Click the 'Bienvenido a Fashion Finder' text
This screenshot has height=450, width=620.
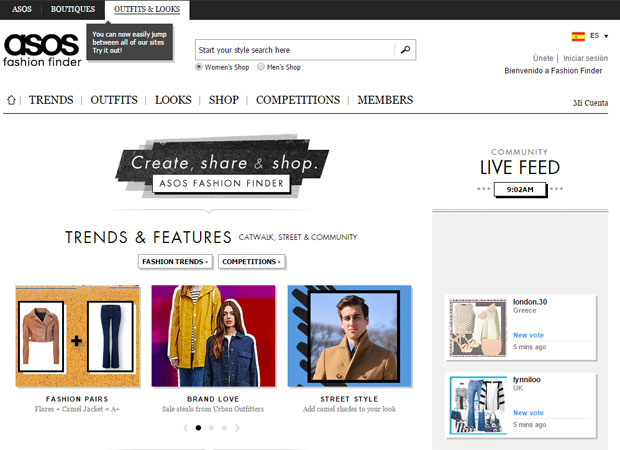tap(553, 71)
